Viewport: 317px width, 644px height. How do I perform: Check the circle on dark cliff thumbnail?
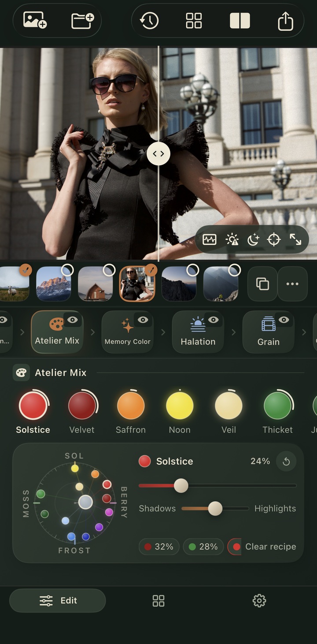pos(193,270)
